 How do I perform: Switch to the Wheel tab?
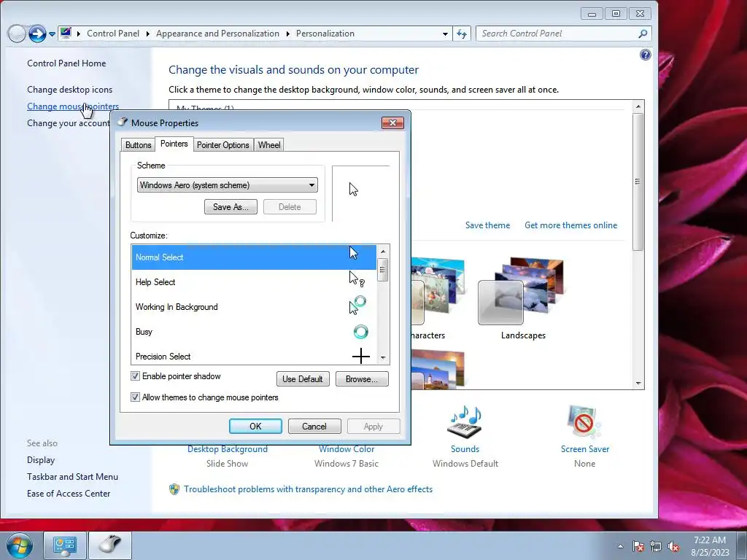[x=269, y=145]
